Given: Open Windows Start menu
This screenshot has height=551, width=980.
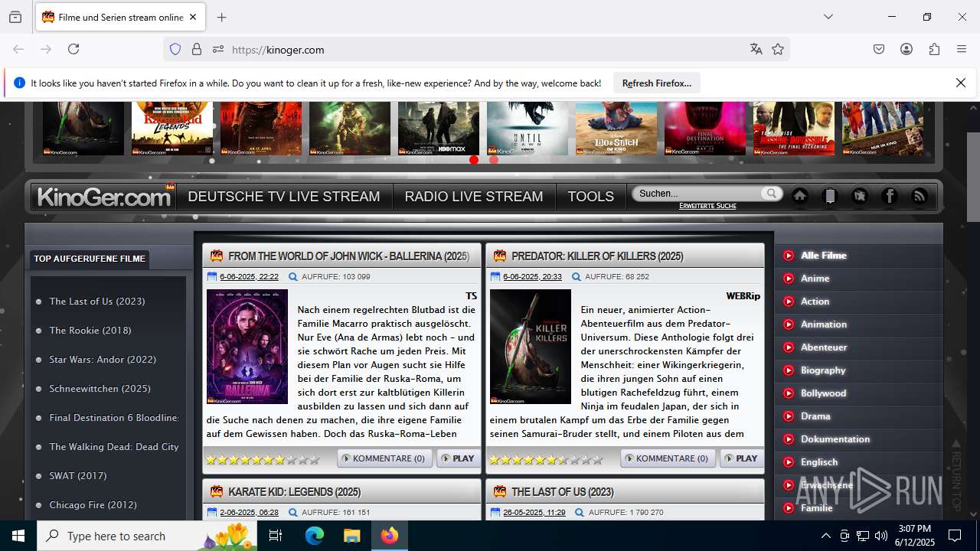Looking at the screenshot, I should tap(18, 536).
